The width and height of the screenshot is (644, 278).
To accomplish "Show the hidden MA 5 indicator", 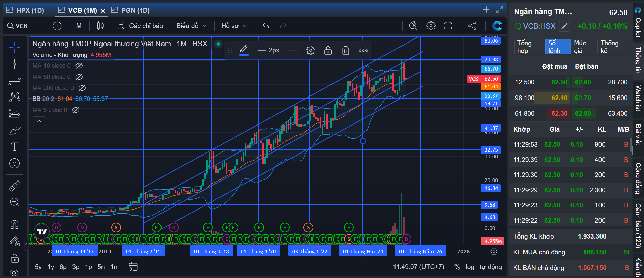I will pyautogui.click(x=76, y=110).
